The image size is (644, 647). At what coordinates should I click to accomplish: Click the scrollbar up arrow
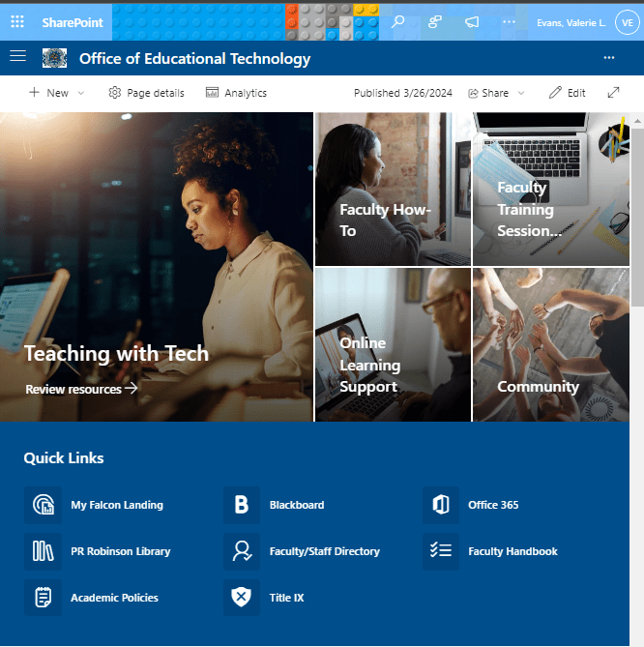[x=637, y=121]
